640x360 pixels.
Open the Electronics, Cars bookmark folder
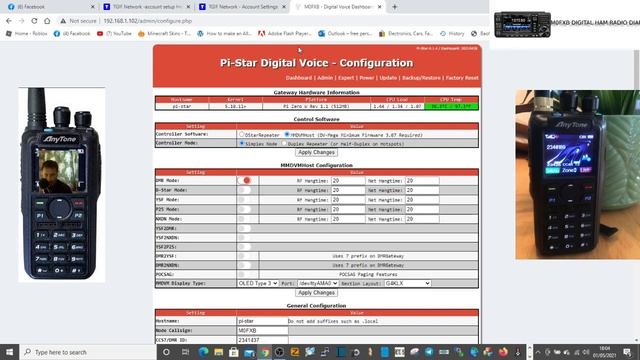(x=405, y=33)
